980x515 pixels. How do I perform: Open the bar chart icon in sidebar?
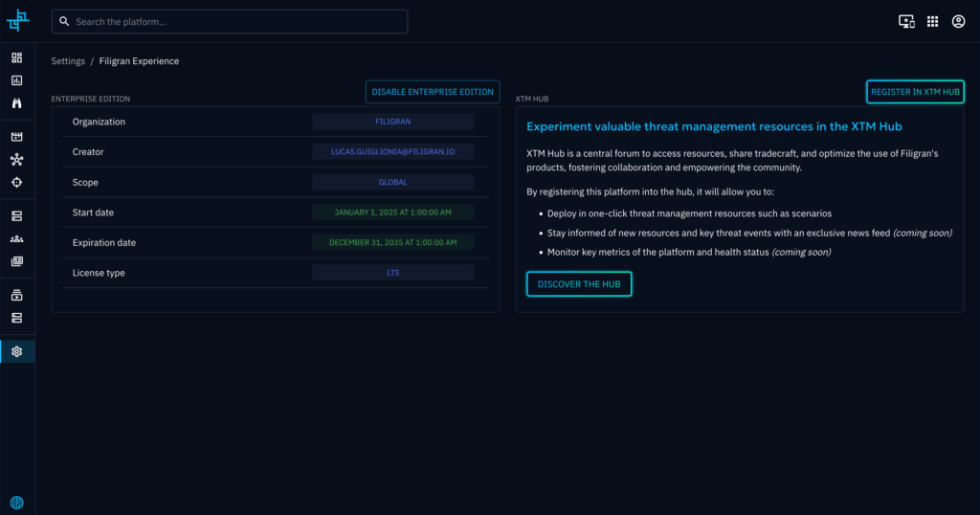click(x=16, y=80)
